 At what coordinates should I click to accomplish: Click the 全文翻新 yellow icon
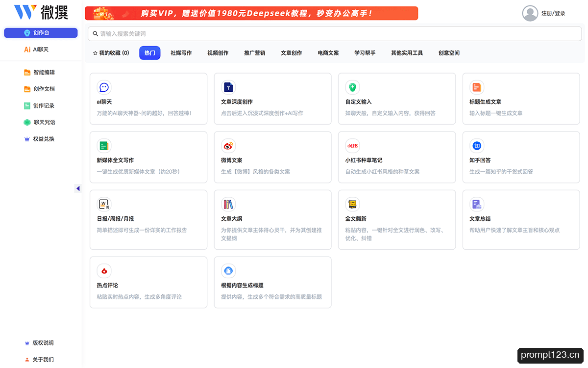(352, 204)
